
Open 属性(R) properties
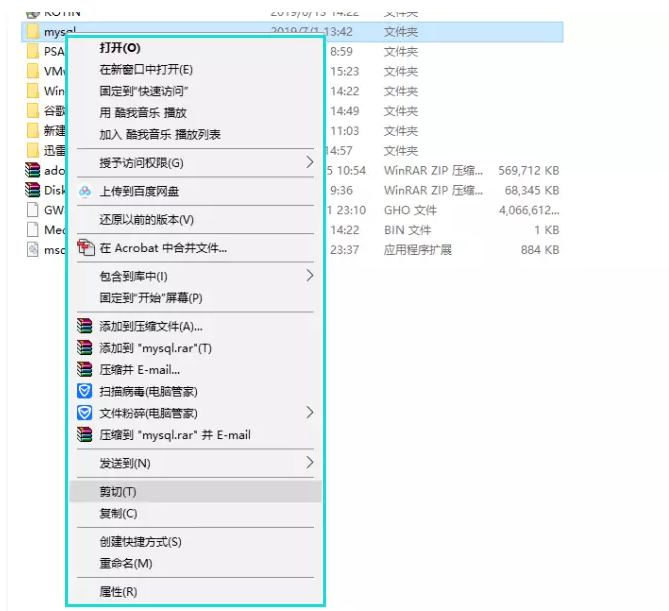[118, 592]
